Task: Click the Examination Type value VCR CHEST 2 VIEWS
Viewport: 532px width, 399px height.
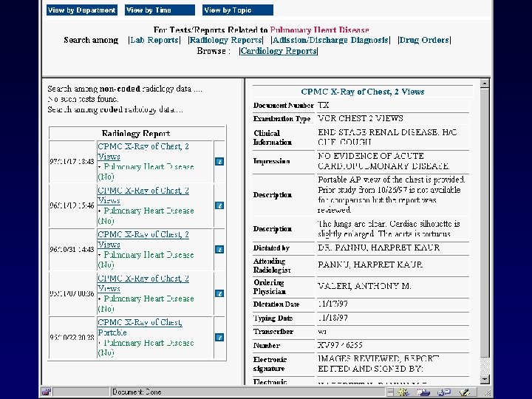Action: point(361,118)
